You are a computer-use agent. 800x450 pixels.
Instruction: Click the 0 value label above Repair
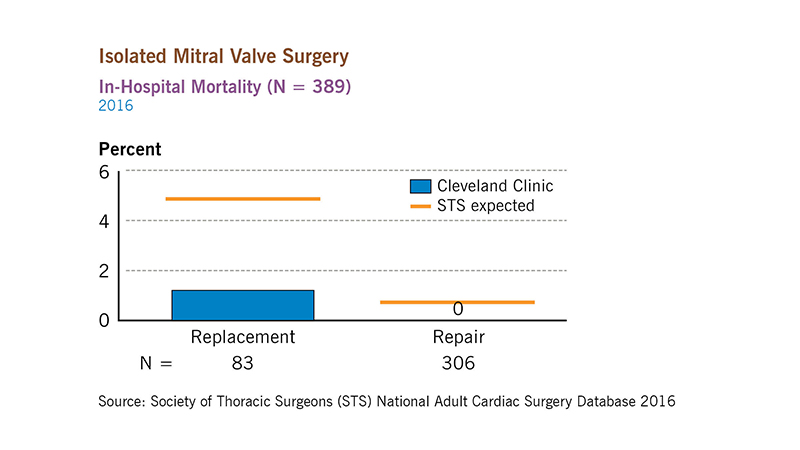458,310
